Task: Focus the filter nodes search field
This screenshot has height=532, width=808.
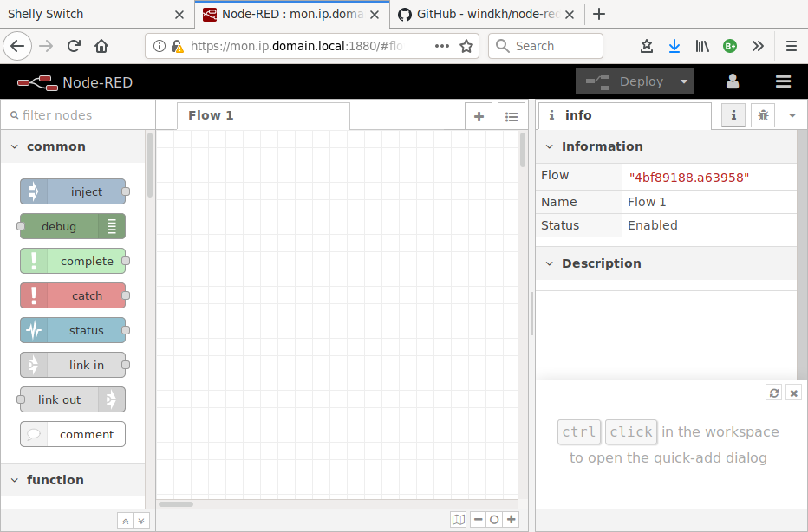Action: click(x=78, y=115)
